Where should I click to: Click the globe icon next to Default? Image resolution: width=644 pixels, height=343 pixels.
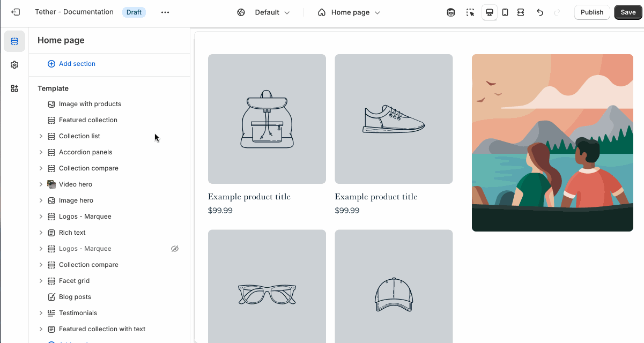coord(241,12)
